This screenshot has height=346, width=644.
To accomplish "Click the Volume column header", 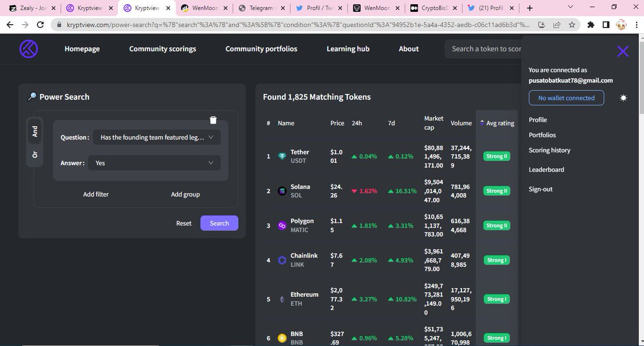I will point(461,123).
